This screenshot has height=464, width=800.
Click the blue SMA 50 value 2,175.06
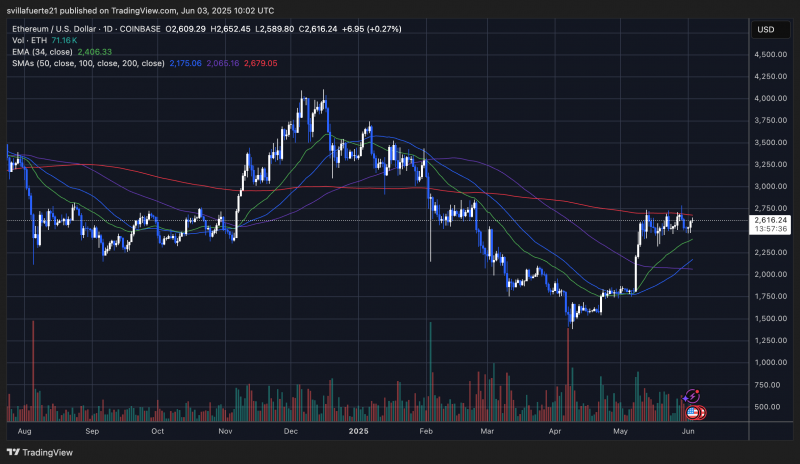coord(185,63)
